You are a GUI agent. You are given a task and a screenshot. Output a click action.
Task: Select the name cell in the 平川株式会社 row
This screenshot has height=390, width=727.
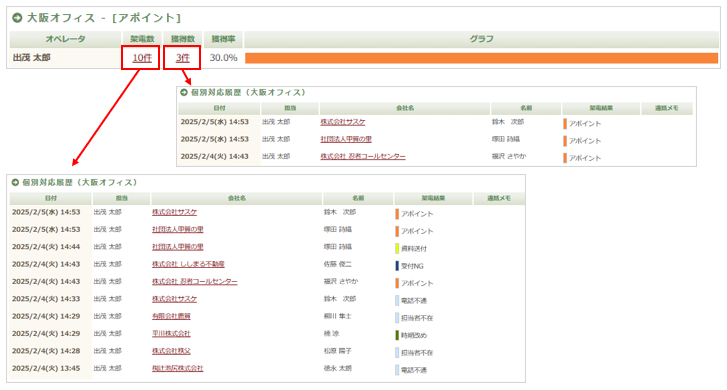(331, 333)
